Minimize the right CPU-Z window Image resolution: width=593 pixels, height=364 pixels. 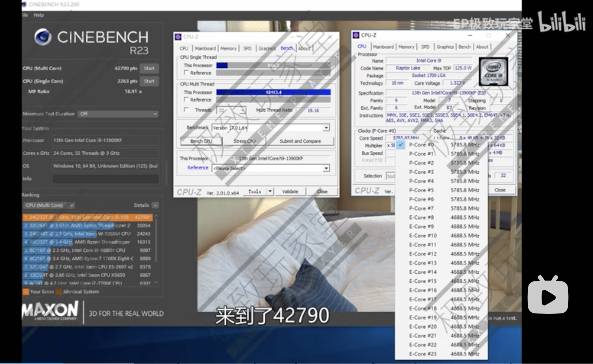click(x=470, y=35)
